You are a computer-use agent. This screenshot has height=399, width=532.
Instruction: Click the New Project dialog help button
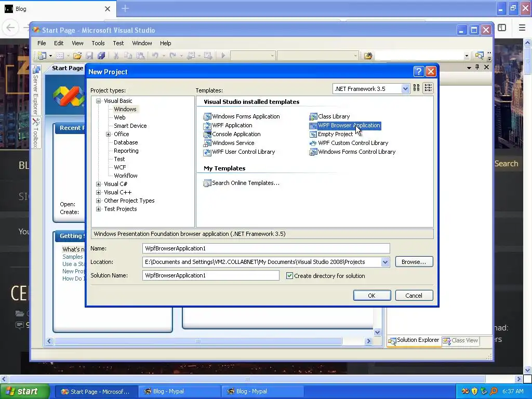[x=419, y=72]
